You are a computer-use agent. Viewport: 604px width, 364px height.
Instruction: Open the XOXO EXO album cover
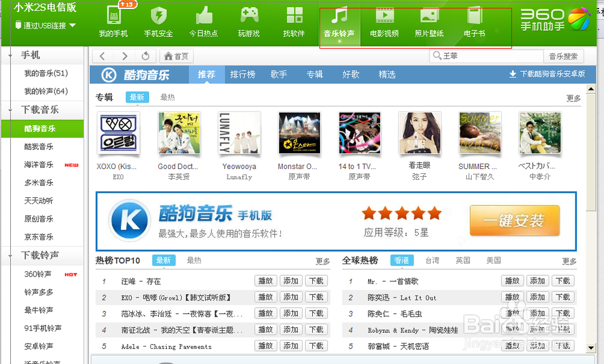click(x=118, y=133)
